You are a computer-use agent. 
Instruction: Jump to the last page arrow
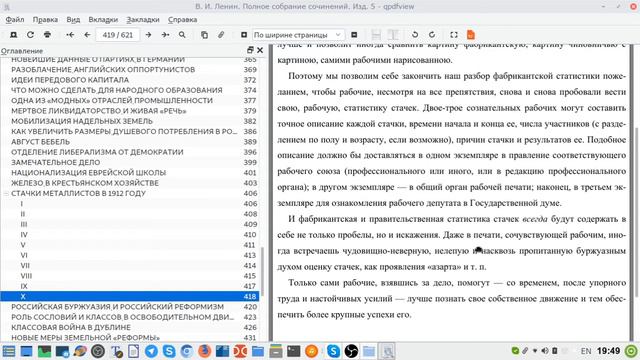pyautogui.click(x=165, y=35)
